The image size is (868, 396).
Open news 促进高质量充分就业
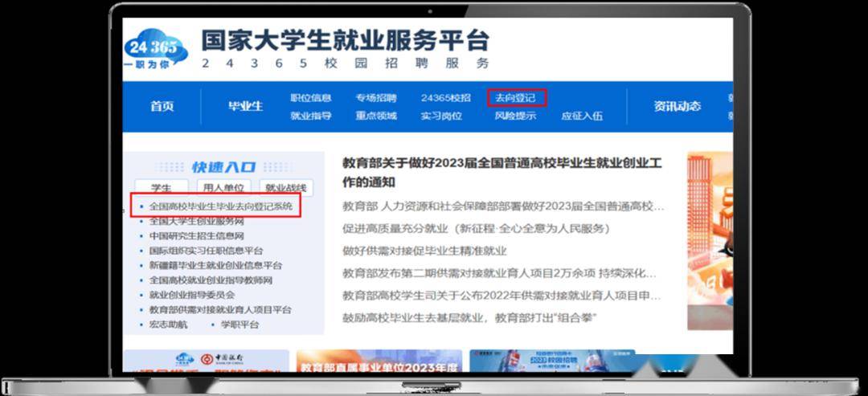[x=476, y=228]
